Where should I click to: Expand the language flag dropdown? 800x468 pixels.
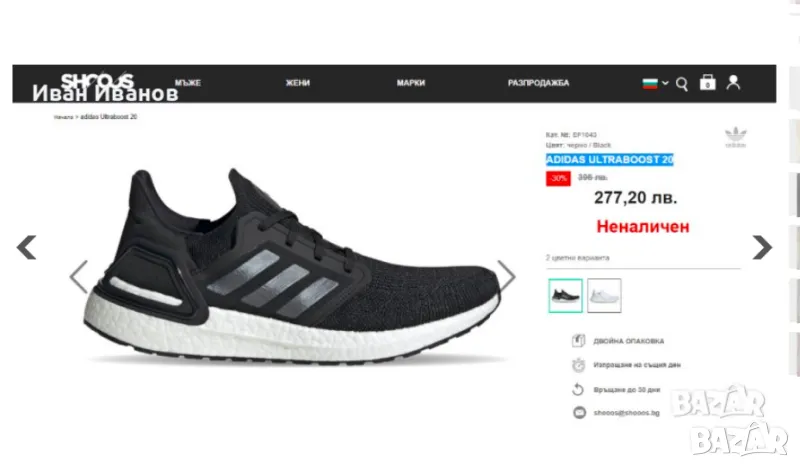coord(655,83)
